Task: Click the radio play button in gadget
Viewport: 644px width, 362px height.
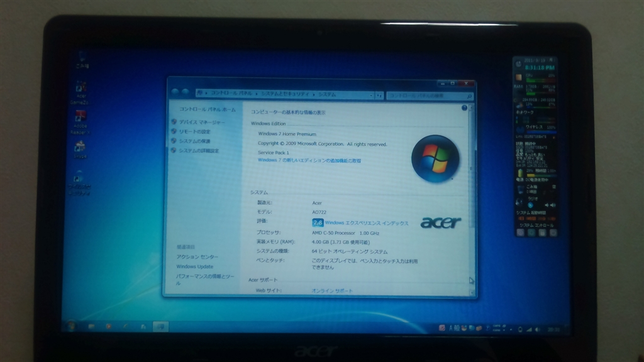Action: point(530,206)
